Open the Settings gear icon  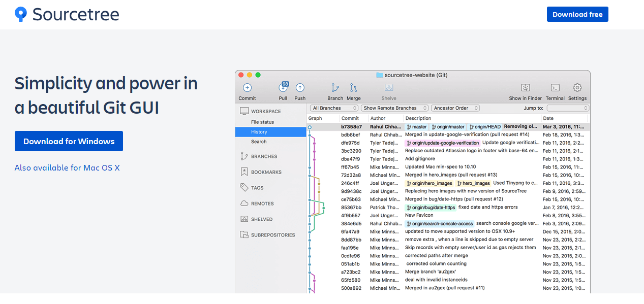coord(577,88)
